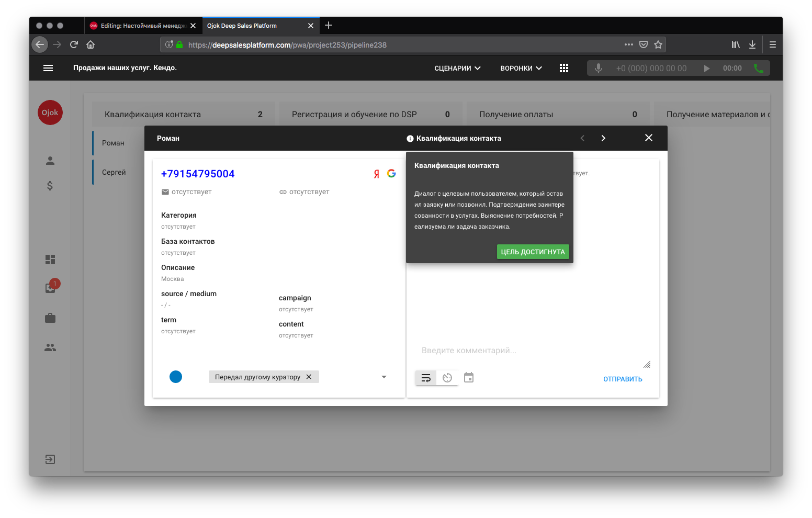Open the ВОРОНКИ dropdown
This screenshot has height=518, width=812.
(520, 67)
